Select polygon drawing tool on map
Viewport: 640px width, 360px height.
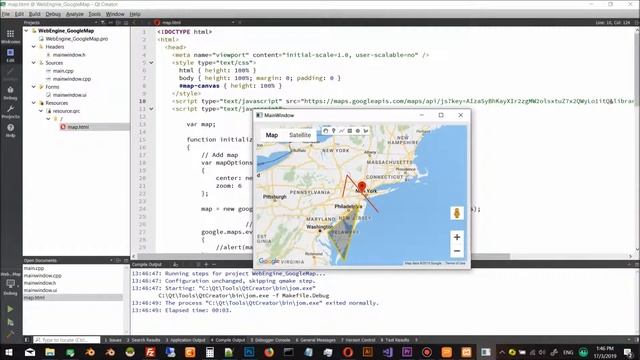pyautogui.click(x=366, y=131)
